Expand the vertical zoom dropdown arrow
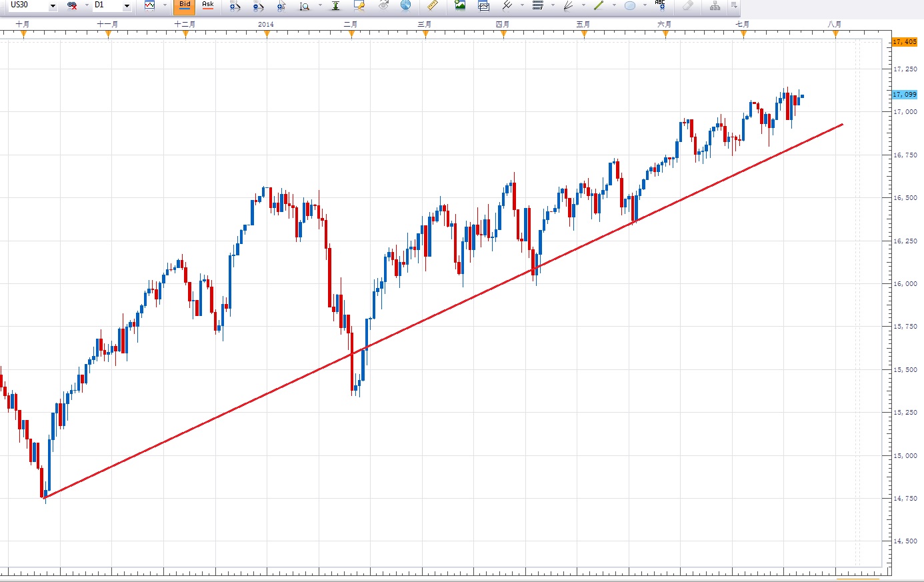924x582 pixels. pos(320,5)
